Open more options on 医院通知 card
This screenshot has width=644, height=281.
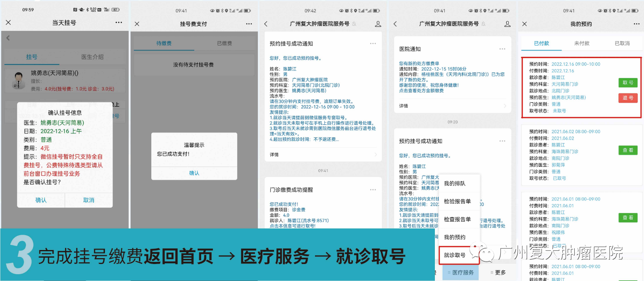point(502,49)
